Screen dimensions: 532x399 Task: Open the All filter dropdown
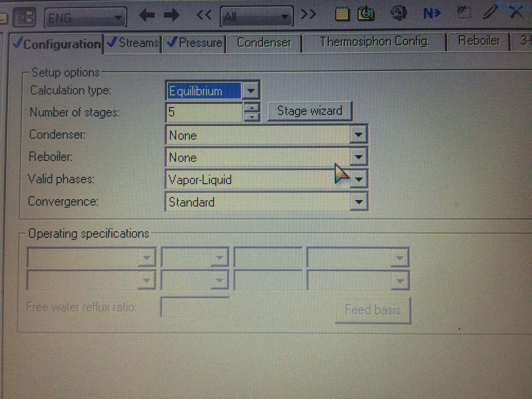(x=257, y=16)
